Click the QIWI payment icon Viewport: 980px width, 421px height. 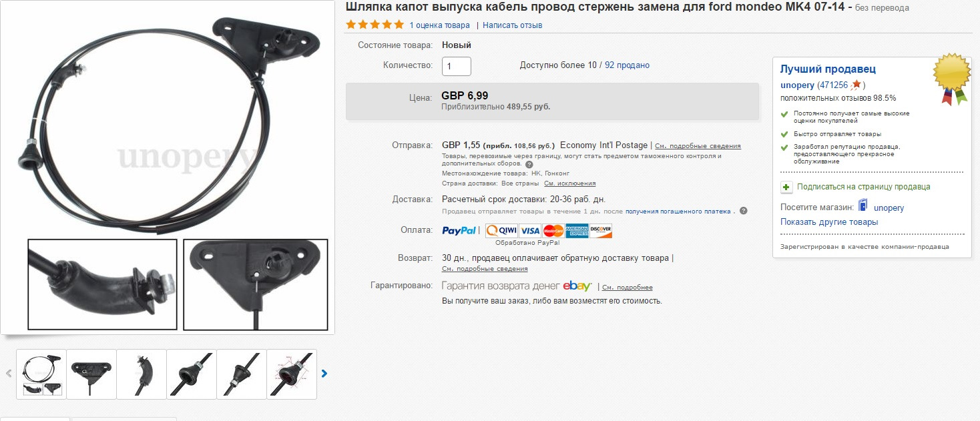(501, 231)
